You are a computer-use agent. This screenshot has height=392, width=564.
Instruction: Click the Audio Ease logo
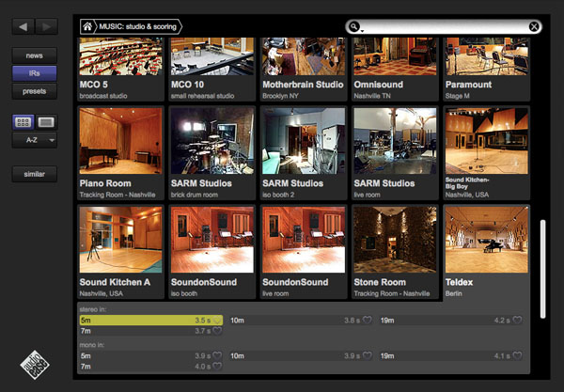click(35, 365)
